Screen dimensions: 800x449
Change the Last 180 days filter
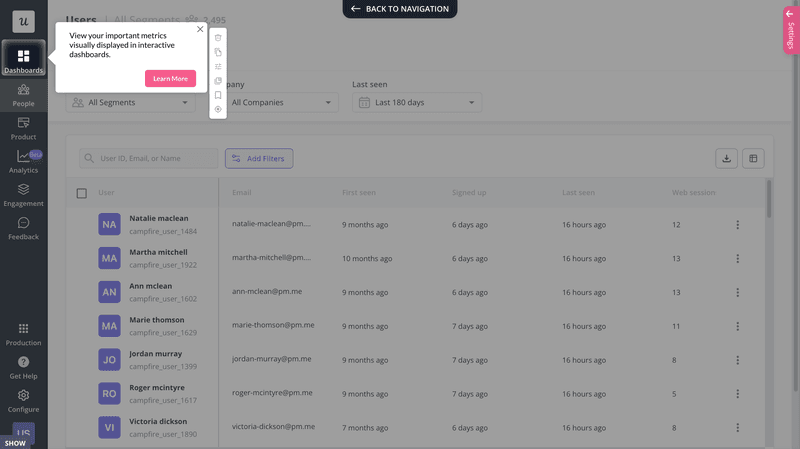point(417,102)
